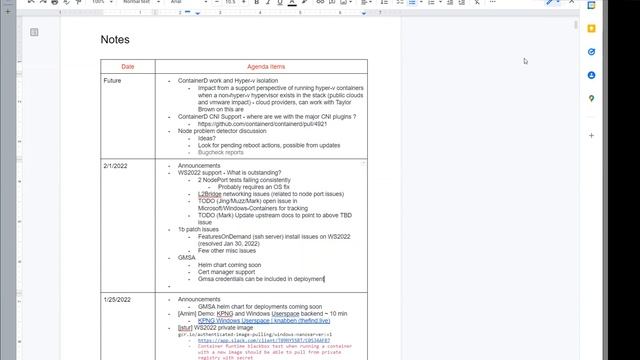Click the font size input field
640x360 pixels.
pyautogui.click(x=230, y=2)
